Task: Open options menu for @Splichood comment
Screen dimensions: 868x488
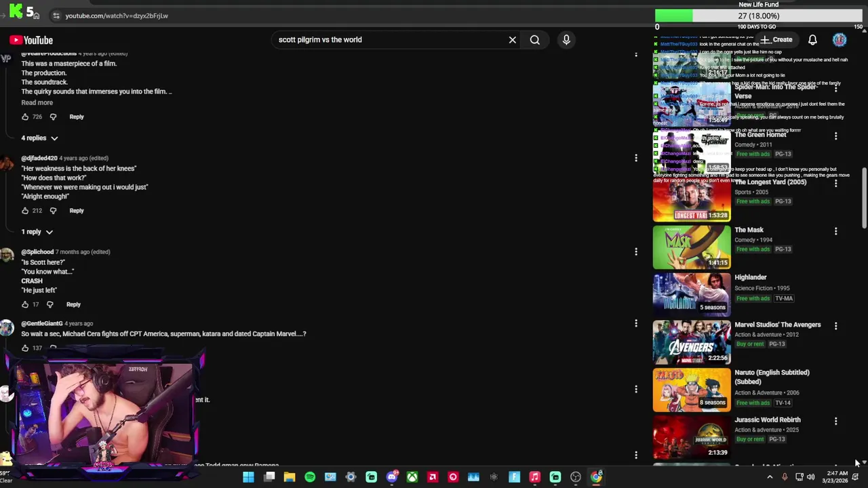Action: [x=636, y=251]
